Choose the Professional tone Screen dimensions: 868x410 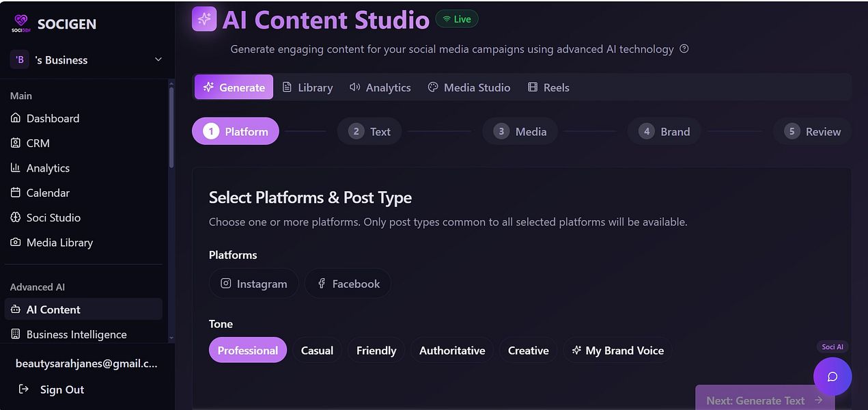click(x=248, y=350)
